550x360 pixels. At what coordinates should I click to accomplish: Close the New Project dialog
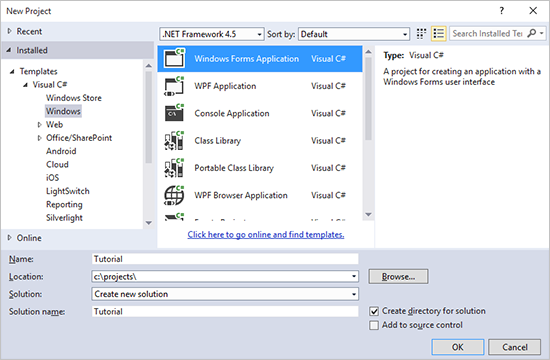click(x=533, y=11)
